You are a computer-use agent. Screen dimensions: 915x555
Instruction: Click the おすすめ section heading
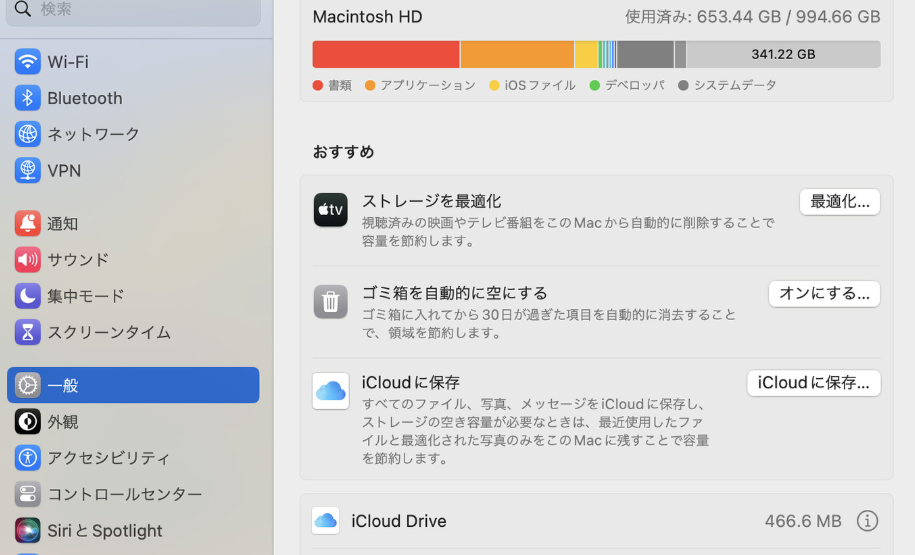[343, 152]
